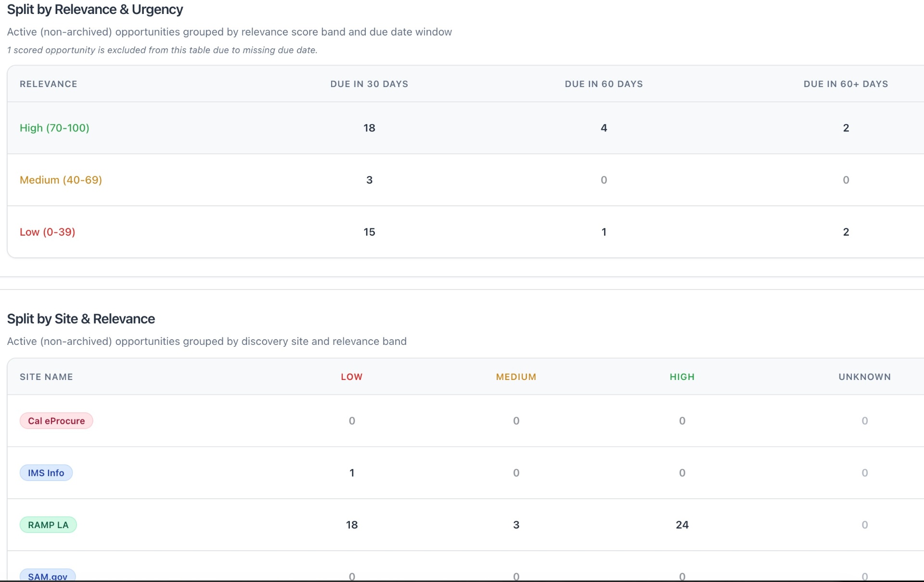
Task: Click Low relevance due in 30 days count 15
Action: tap(369, 232)
